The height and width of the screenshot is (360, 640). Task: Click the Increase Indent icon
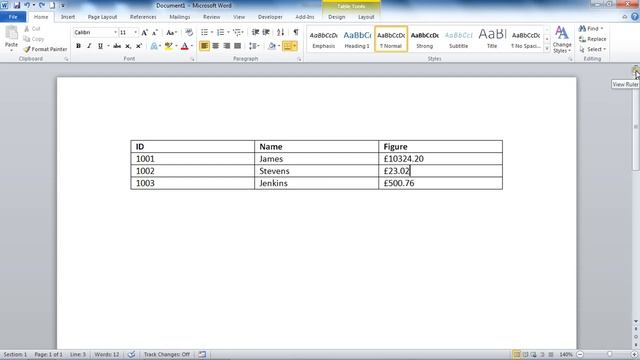(x=266, y=32)
